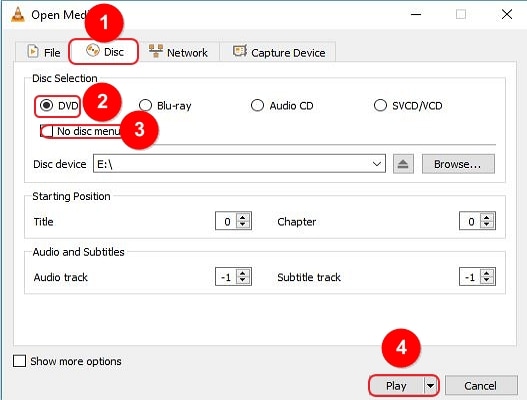Click the 'Starting Position' group label
The image size is (527, 400).
pyautogui.click(x=71, y=196)
